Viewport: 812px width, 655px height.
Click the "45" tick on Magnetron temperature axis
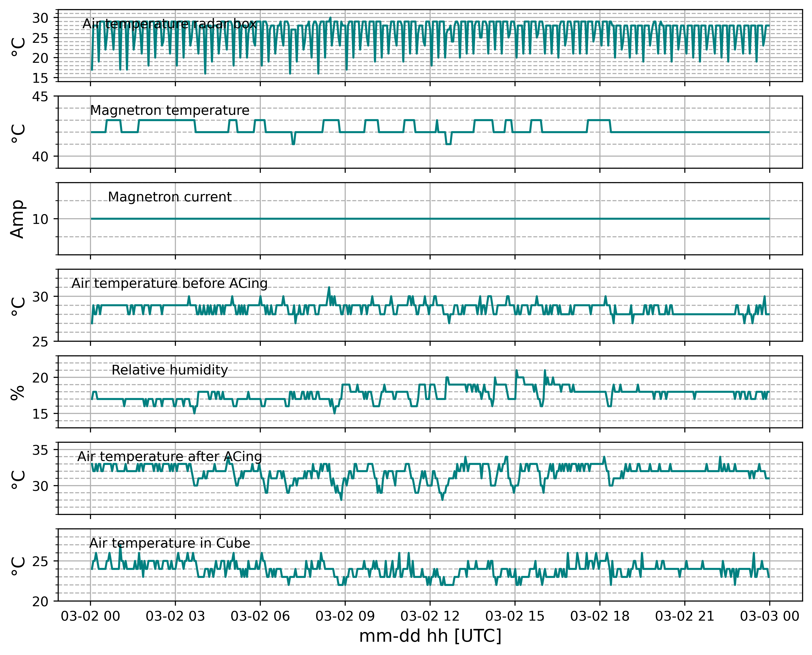pyautogui.click(x=40, y=97)
